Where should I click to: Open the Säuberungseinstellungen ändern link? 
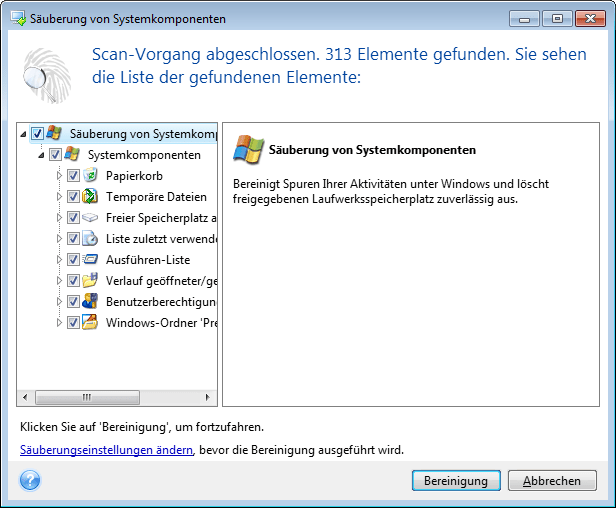106,451
